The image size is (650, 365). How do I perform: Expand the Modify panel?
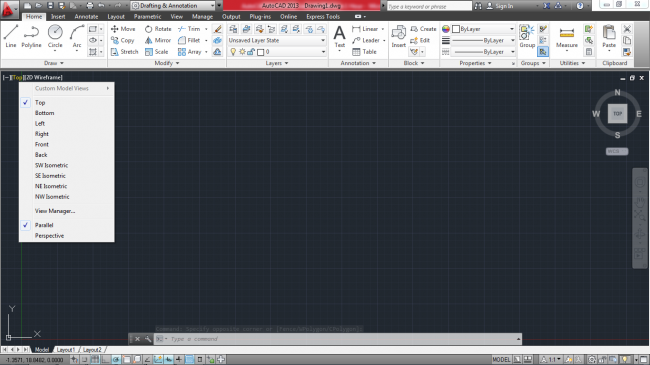167,63
